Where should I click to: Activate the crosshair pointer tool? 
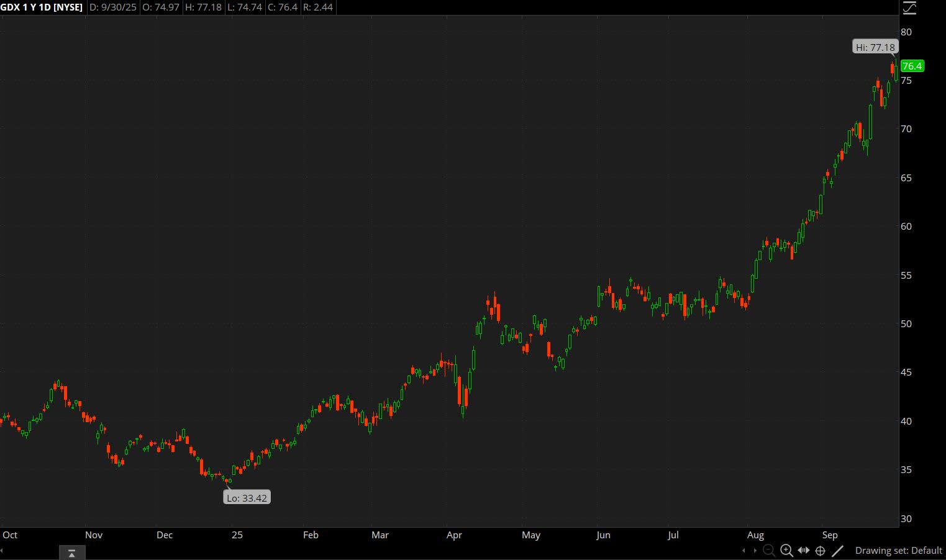pyautogui.click(x=821, y=550)
